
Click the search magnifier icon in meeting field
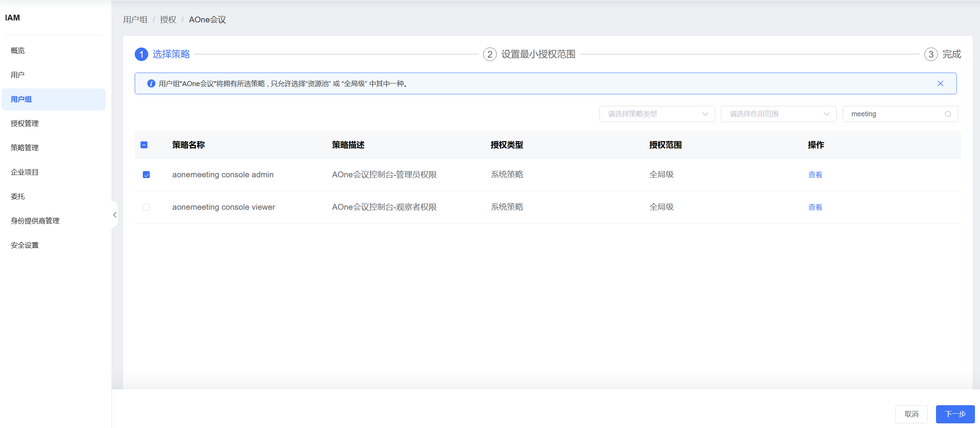(x=948, y=114)
